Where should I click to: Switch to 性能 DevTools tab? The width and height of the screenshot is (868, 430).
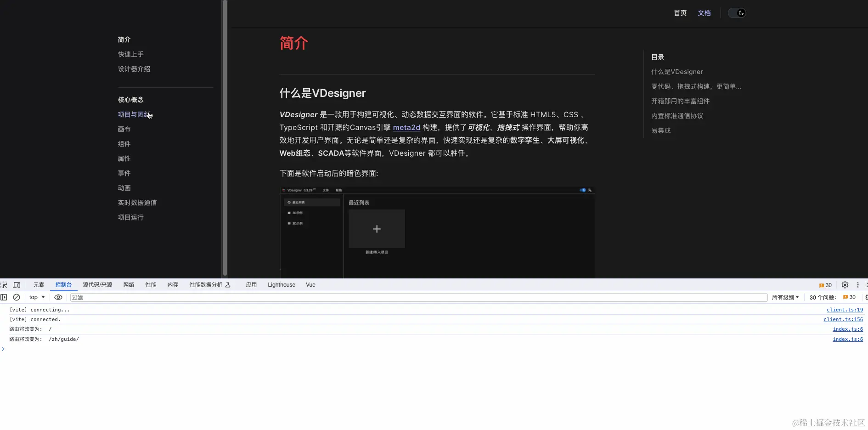point(151,285)
